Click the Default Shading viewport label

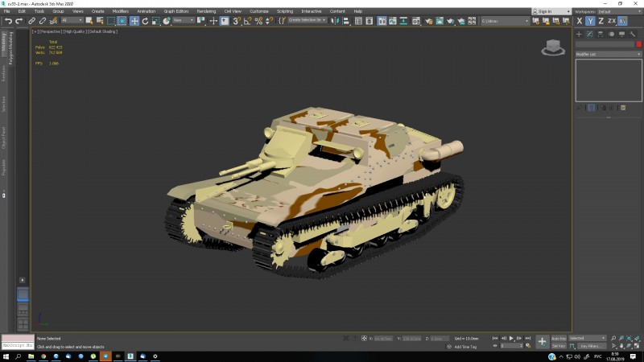pyautogui.click(x=103, y=31)
